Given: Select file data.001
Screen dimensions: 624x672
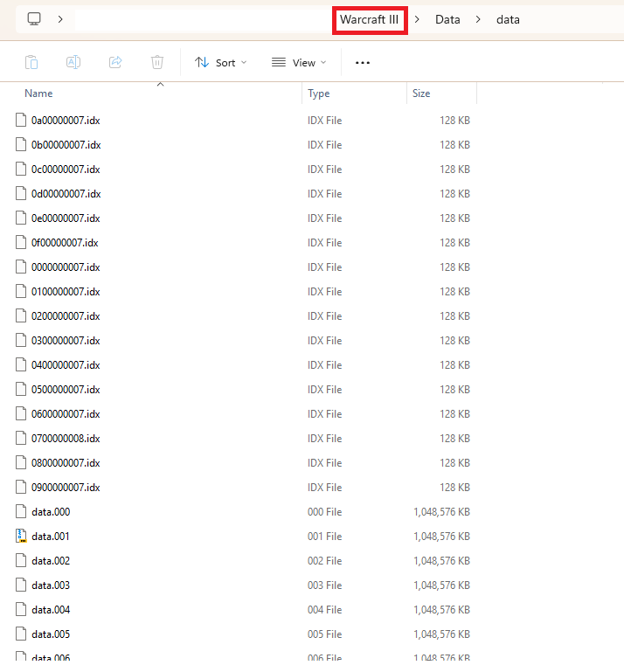Looking at the screenshot, I should pyautogui.click(x=50, y=537).
